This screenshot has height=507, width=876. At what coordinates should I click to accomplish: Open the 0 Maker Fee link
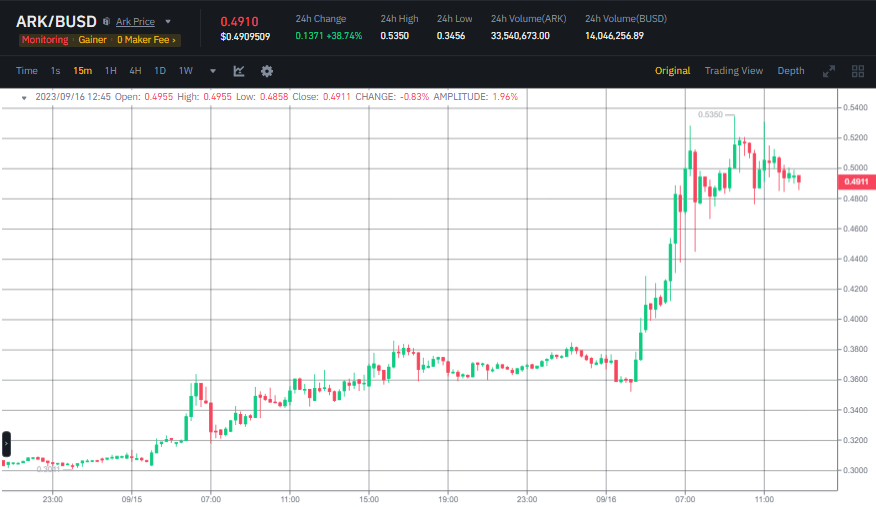tap(146, 40)
